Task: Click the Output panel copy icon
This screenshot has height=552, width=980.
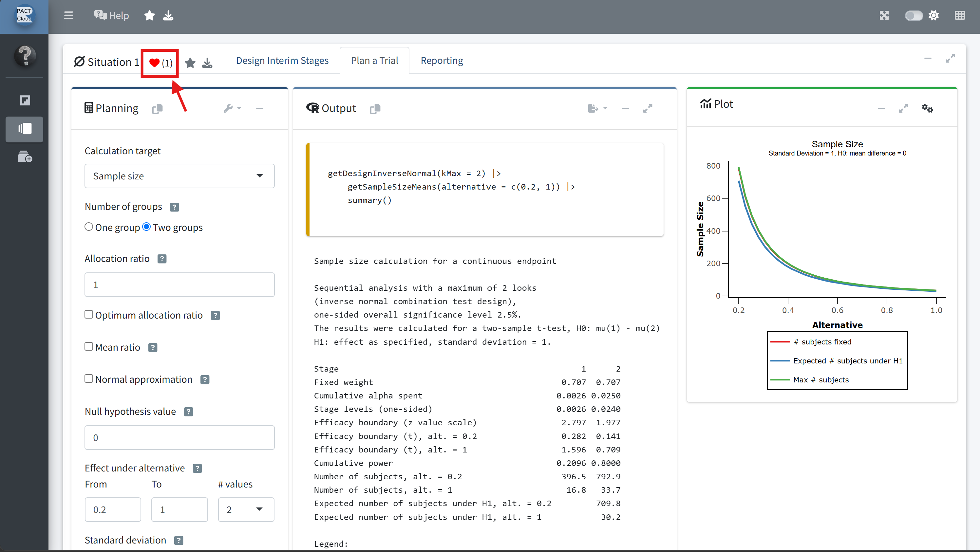Action: tap(375, 109)
